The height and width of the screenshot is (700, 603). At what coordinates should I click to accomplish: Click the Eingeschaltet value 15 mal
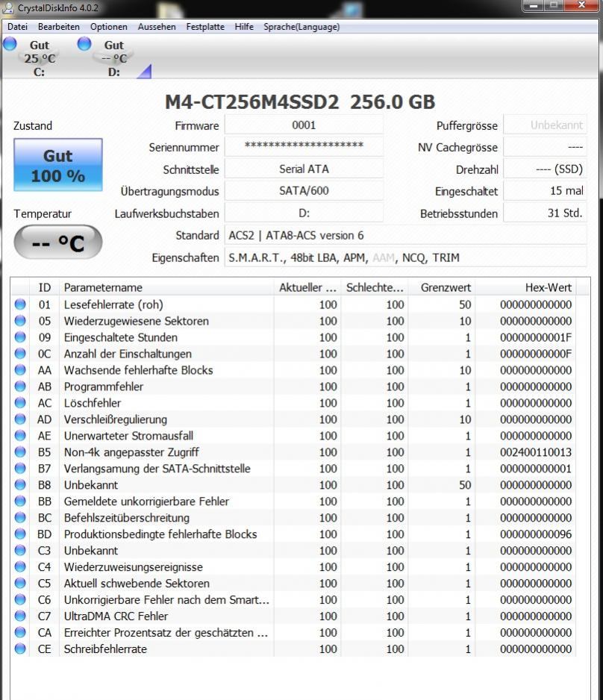click(545, 190)
